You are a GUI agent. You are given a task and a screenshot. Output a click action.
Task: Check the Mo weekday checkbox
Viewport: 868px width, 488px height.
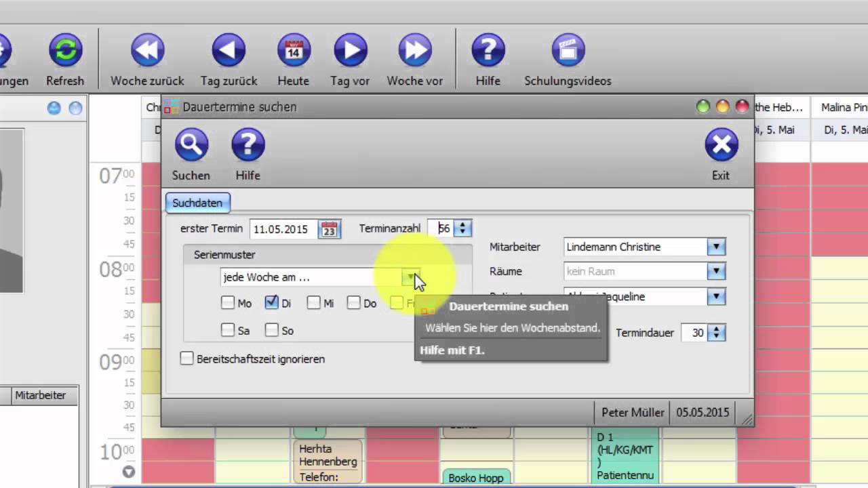coord(228,303)
